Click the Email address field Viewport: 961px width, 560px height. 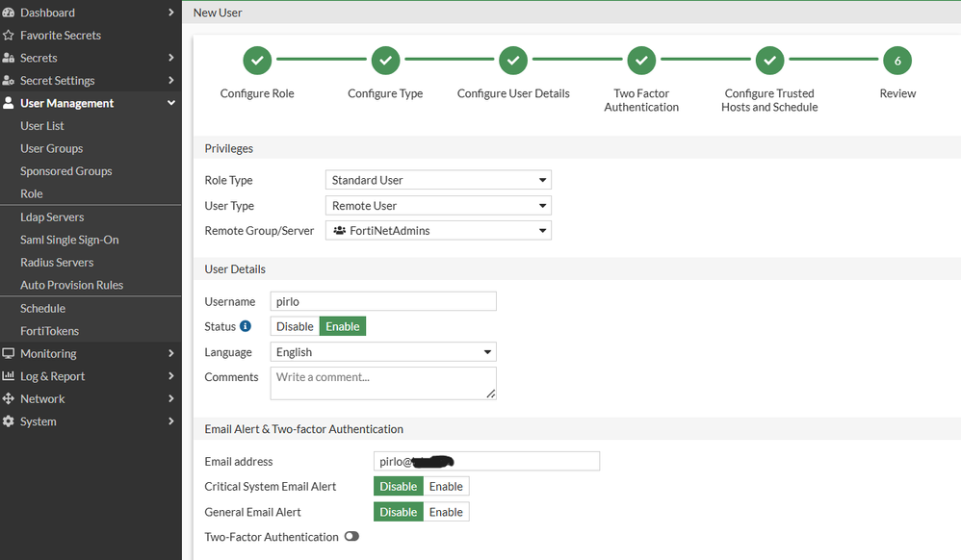point(486,461)
